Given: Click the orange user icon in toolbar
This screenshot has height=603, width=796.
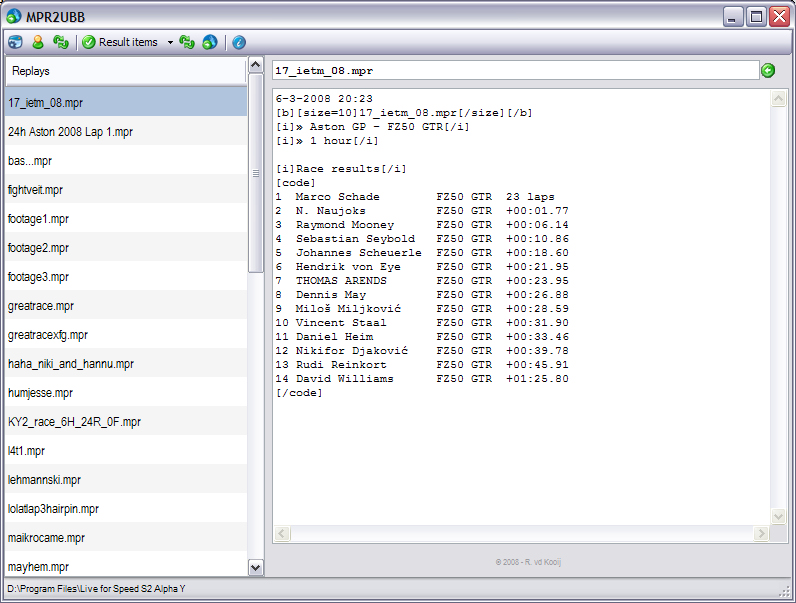Looking at the screenshot, I should click(38, 42).
